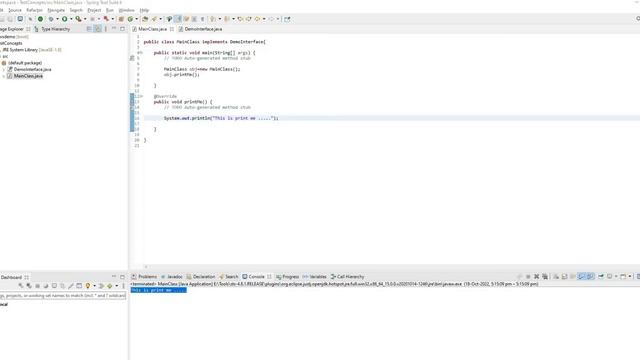
Task: Switch to the Type Hierarchy view tab
Action: pyautogui.click(x=52, y=29)
